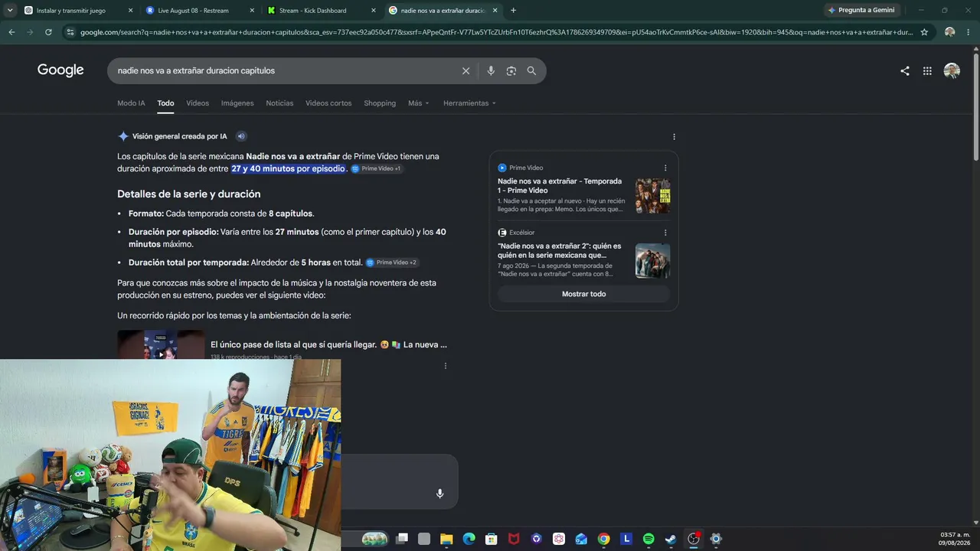The width and height of the screenshot is (980, 551).
Task: Open Google Chrome taskbar icon
Action: coord(603,539)
